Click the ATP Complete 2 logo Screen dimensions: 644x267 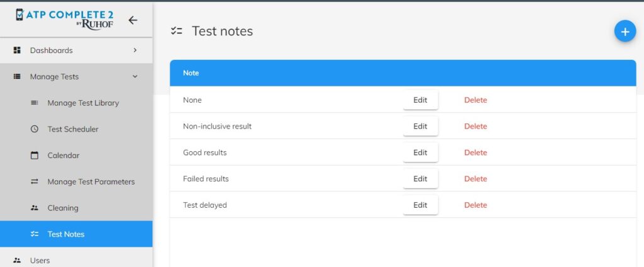click(65, 20)
